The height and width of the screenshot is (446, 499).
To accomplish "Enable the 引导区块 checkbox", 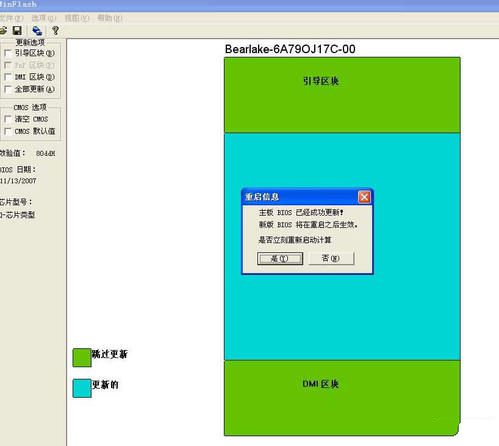I will pyautogui.click(x=8, y=53).
